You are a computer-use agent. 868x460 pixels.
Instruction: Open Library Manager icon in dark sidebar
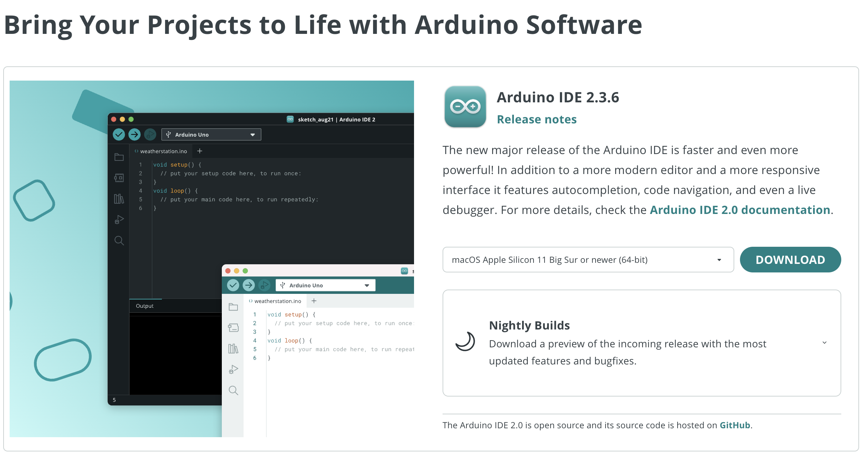pos(119,199)
